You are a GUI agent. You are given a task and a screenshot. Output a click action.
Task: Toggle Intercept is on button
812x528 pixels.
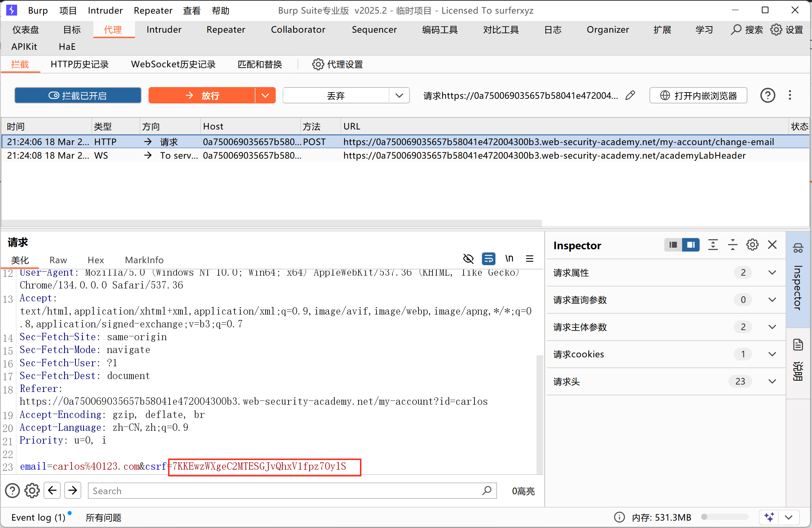78,95
